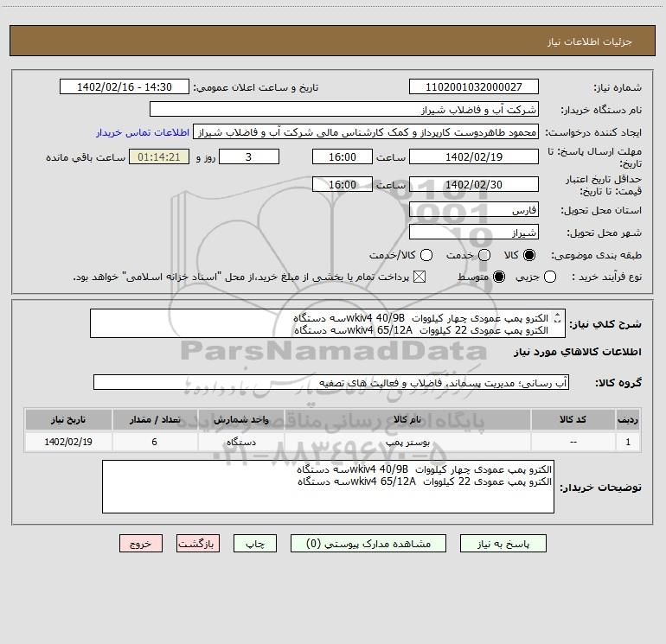
Task: Open the 'اطلاعات تماس خریدار' link
Action: click(x=143, y=132)
